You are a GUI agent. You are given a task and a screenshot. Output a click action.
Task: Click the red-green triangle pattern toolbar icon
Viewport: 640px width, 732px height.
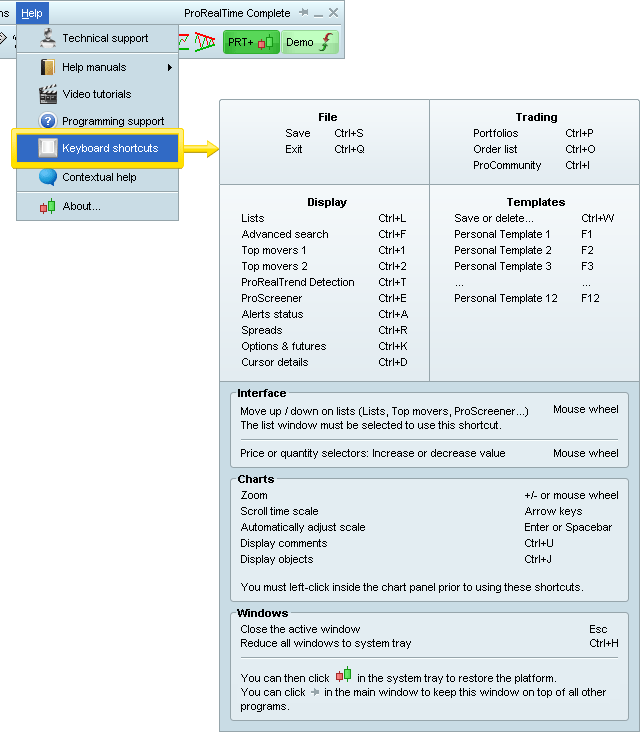pos(206,42)
